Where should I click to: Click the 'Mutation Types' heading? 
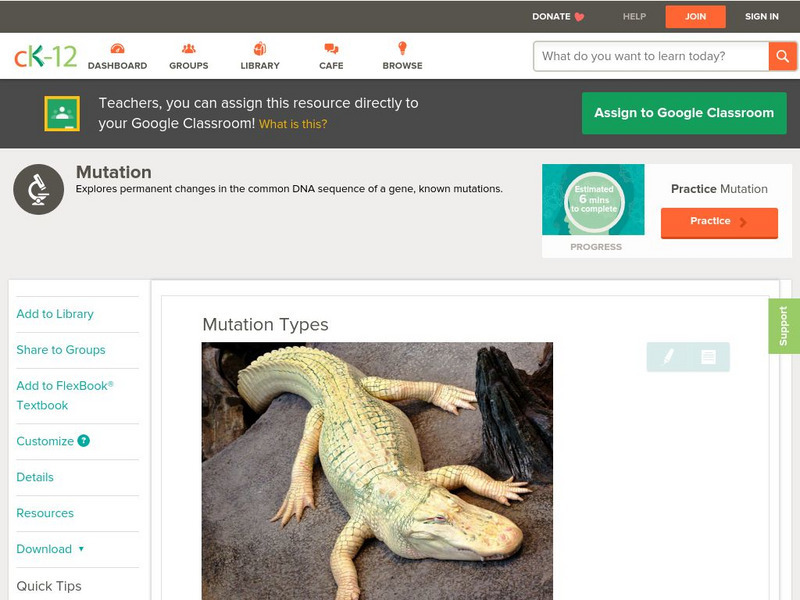265,324
